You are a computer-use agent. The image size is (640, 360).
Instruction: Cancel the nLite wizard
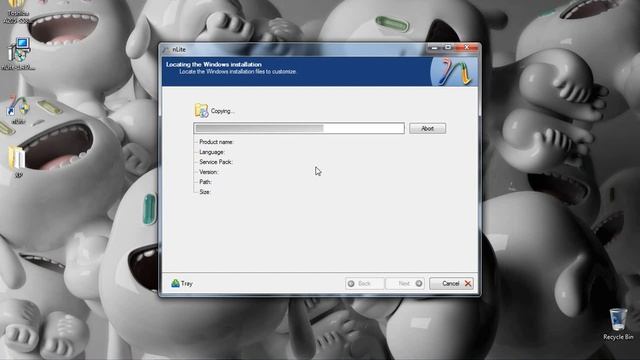click(451, 283)
